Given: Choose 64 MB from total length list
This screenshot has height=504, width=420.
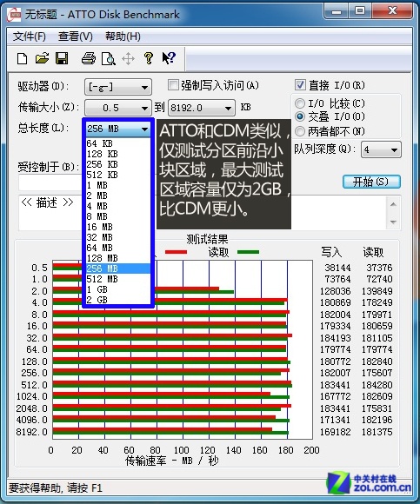Looking at the screenshot, I should pyautogui.click(x=118, y=248).
